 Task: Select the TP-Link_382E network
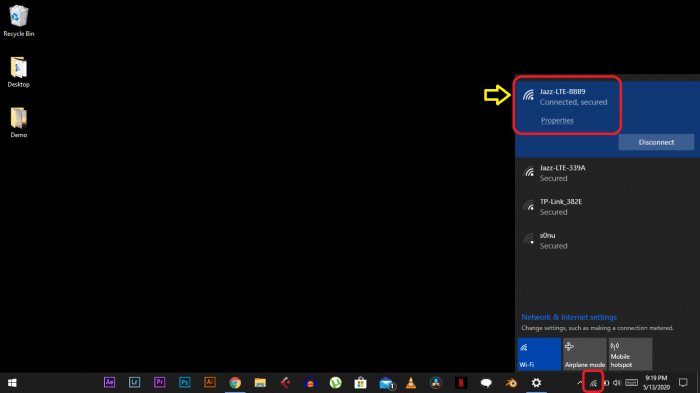(x=608, y=207)
